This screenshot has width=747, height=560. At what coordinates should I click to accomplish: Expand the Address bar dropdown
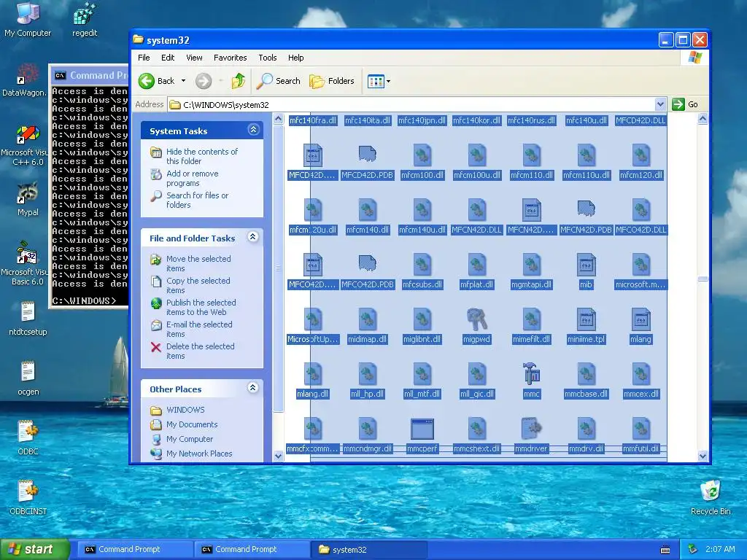[660, 104]
